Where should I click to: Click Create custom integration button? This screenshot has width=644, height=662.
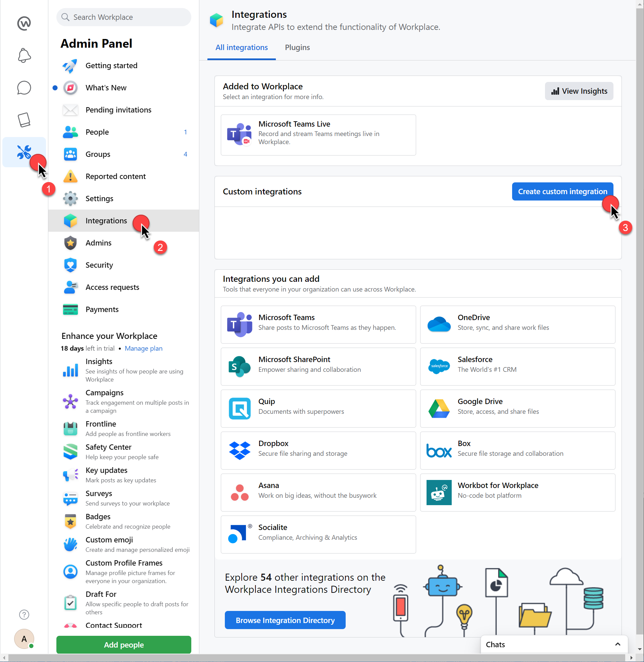click(562, 191)
